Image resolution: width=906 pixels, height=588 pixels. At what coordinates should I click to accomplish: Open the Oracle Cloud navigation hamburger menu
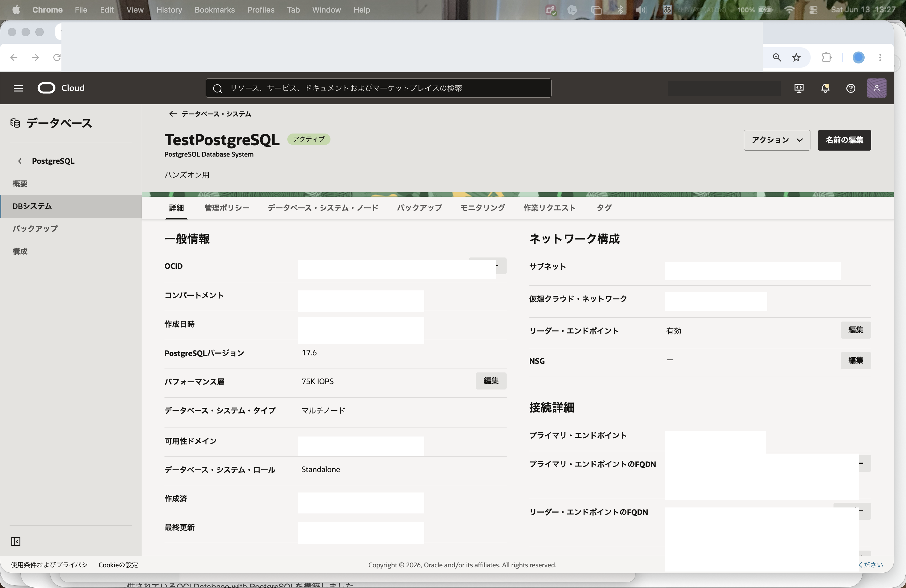coord(18,88)
